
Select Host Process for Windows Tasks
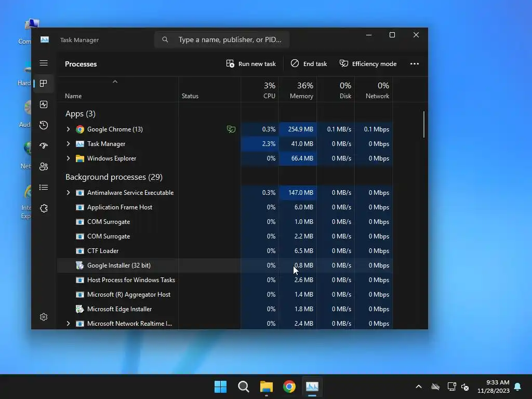pos(225,280)
